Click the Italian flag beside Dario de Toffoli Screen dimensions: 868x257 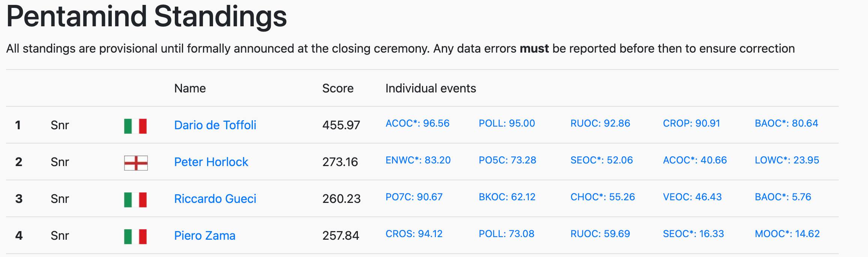(135, 126)
